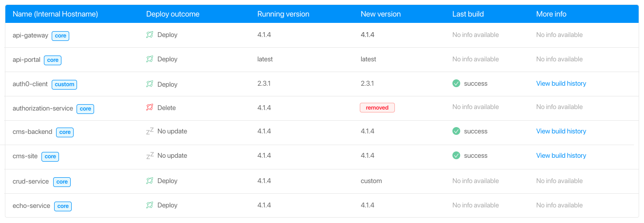Open View build history for auth0-client
644x223 pixels.
pos(561,83)
